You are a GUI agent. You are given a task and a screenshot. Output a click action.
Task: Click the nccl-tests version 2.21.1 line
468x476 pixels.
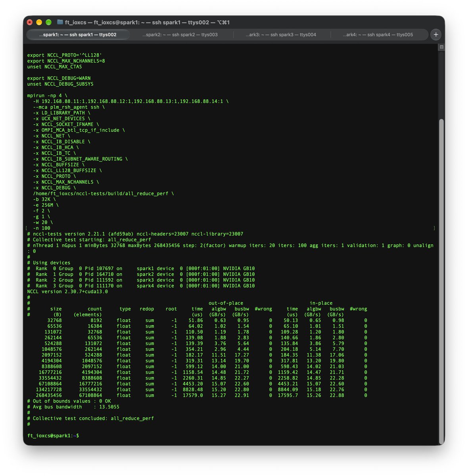pos(135,234)
